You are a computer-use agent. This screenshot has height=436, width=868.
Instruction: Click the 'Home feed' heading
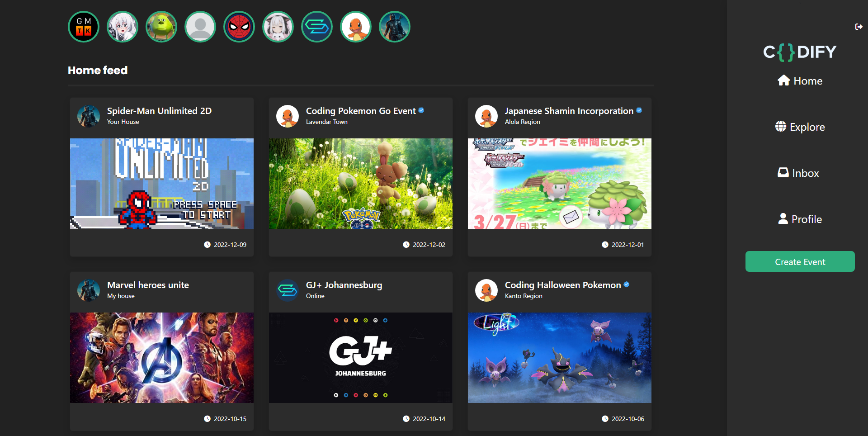click(x=98, y=70)
